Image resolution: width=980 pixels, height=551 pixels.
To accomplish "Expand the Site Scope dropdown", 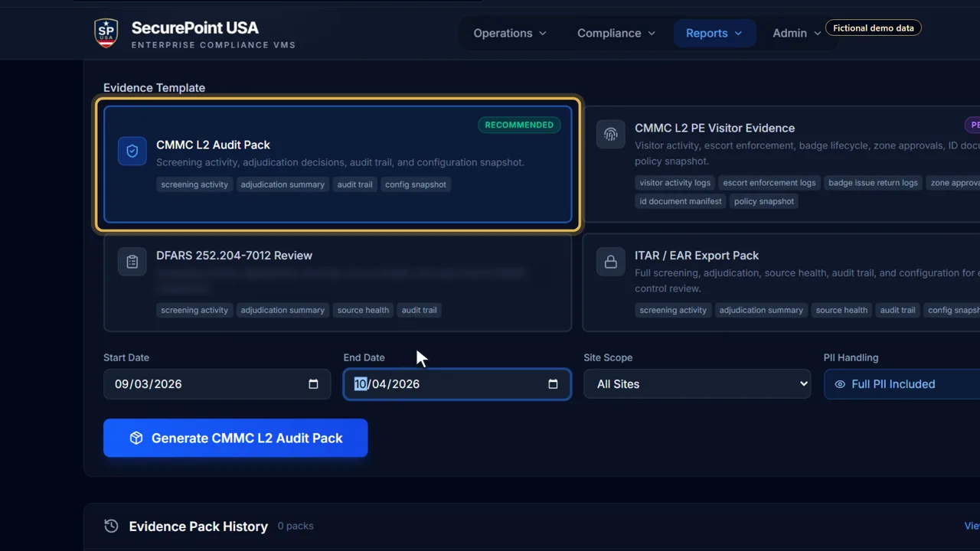I will pos(697,384).
